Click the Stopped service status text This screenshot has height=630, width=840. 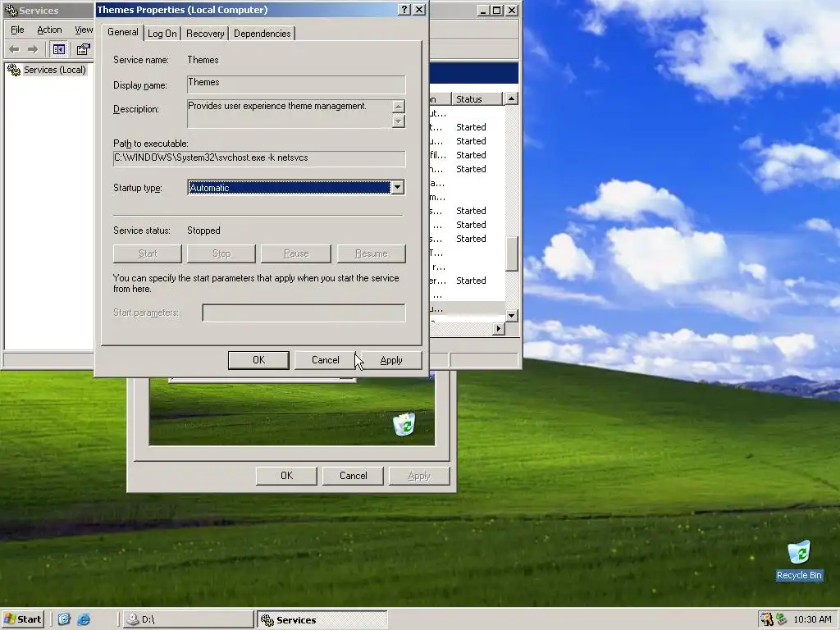pos(203,231)
